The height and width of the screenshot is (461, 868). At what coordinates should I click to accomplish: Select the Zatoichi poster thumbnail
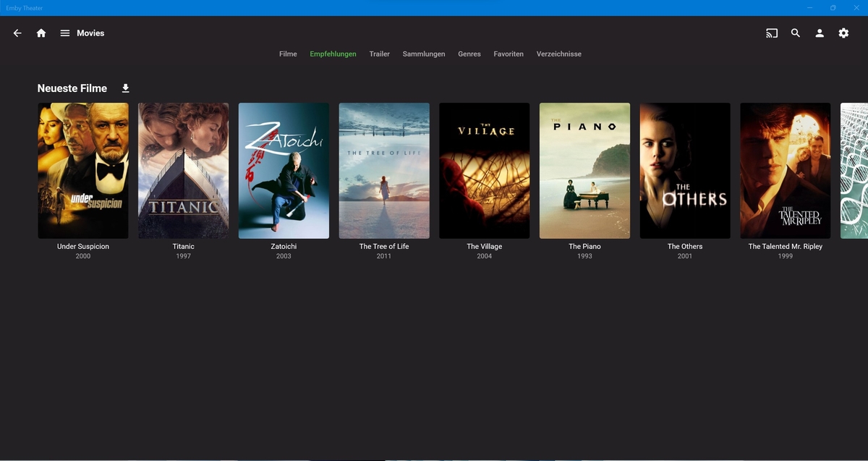click(284, 170)
